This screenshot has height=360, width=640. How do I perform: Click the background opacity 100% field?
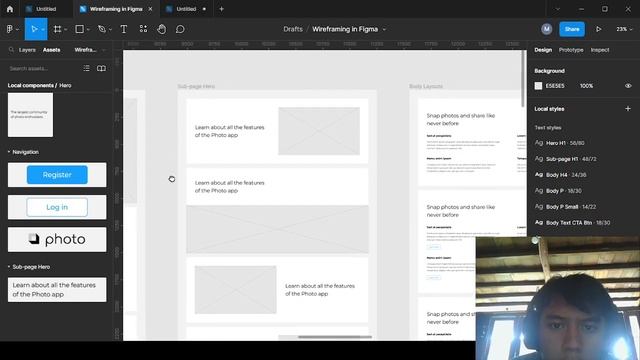click(x=586, y=86)
